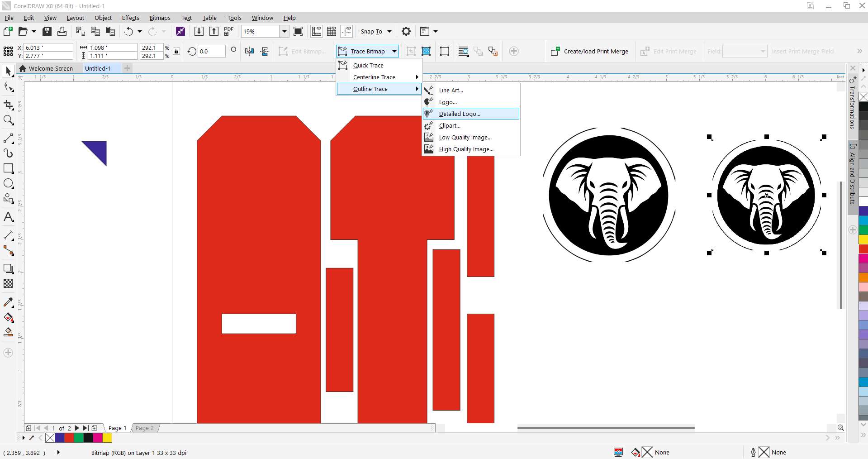868x459 pixels.
Task: Choose Clipart trace option
Action: click(x=471, y=125)
